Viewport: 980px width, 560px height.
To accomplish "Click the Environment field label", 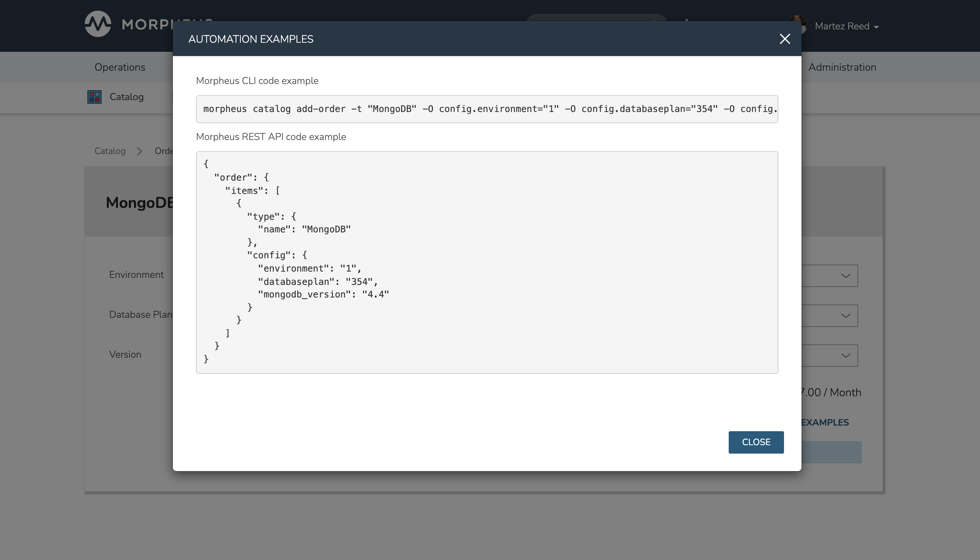I will 136,275.
